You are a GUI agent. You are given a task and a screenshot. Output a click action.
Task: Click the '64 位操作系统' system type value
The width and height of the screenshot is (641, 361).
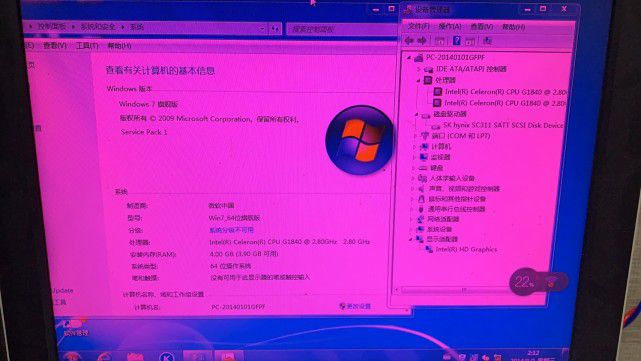click(x=231, y=266)
